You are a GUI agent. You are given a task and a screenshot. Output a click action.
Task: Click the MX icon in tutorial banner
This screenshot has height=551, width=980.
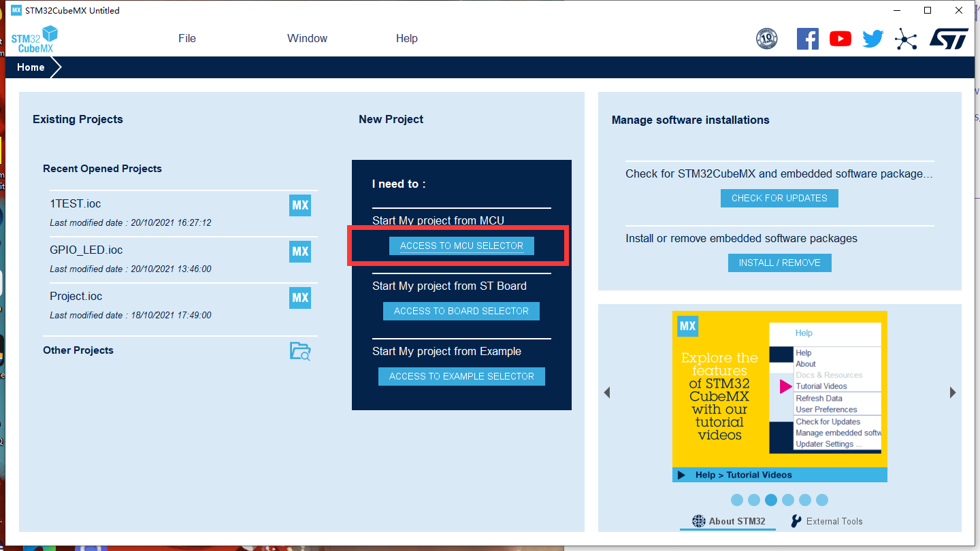click(688, 327)
